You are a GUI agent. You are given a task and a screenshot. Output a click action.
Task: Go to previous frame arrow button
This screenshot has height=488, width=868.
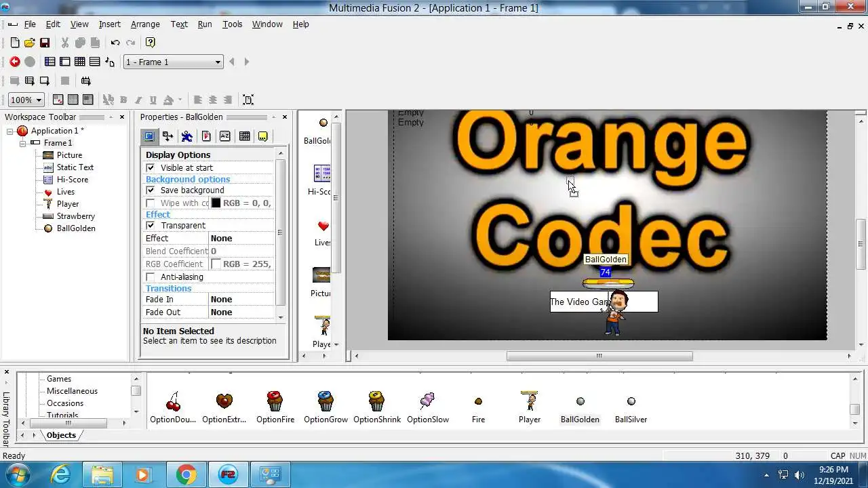232,62
